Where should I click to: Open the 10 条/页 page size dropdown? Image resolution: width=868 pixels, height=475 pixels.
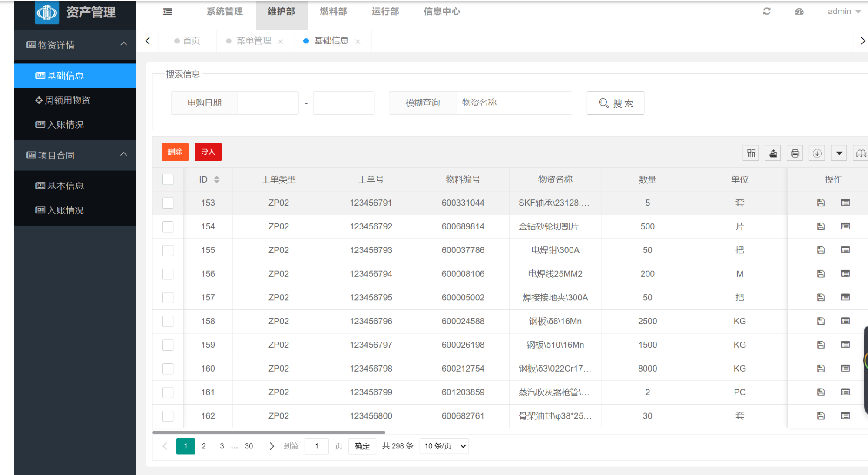(x=444, y=446)
